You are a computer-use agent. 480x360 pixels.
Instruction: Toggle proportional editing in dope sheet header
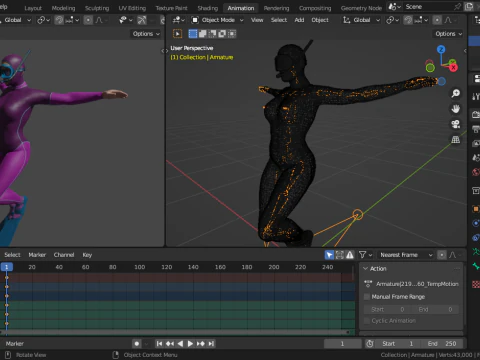click(442, 255)
